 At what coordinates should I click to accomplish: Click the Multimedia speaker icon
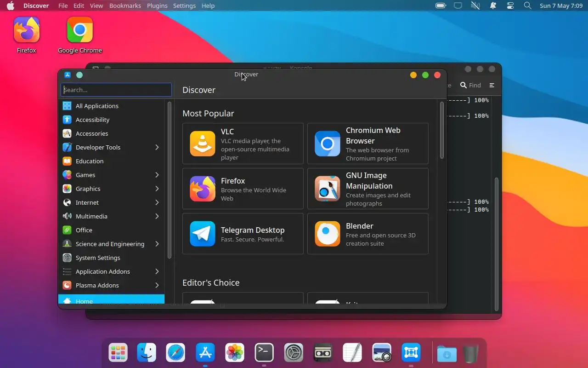tap(67, 216)
